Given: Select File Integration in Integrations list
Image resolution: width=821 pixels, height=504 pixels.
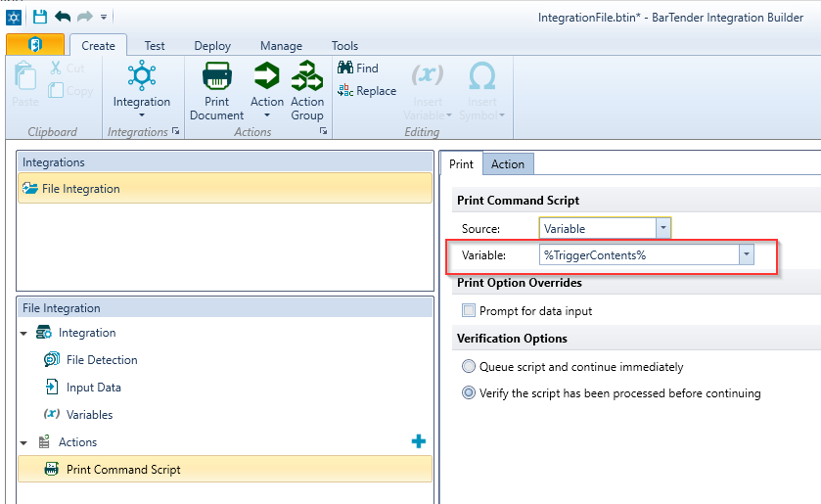Looking at the screenshot, I should (225, 189).
